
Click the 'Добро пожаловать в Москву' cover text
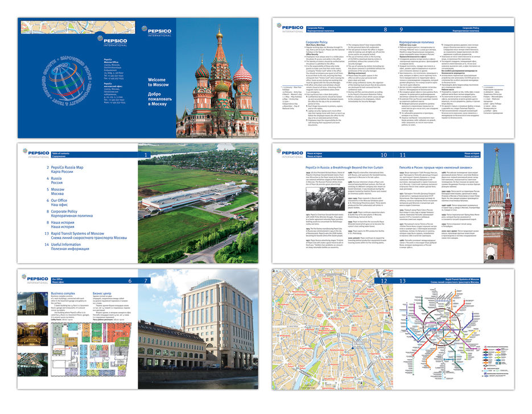[160, 99]
